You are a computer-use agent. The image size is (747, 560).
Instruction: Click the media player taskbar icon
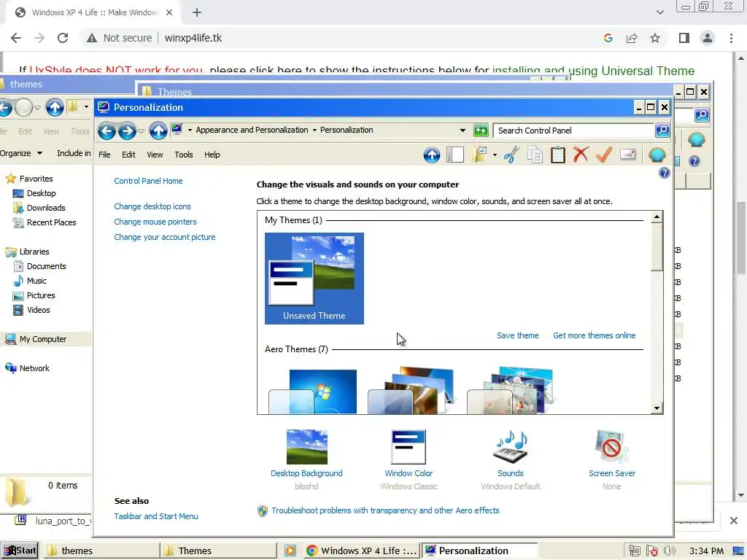pos(290,551)
